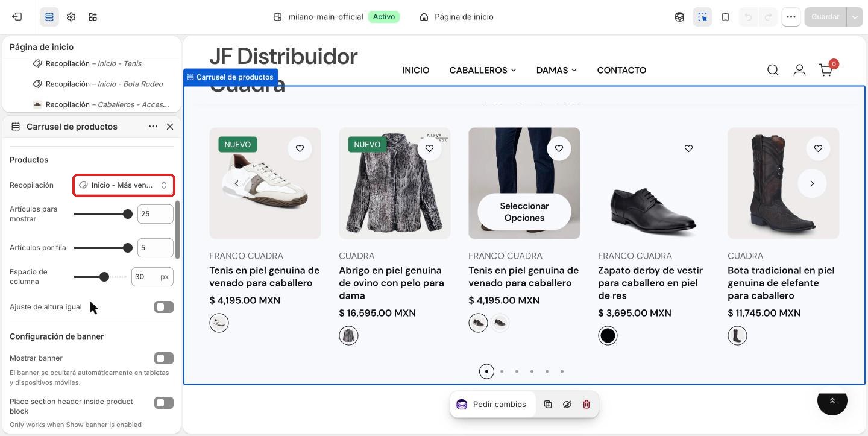This screenshot has width=868, height=436.
Task: Toggle Place section header inside product block
Action: tap(164, 403)
